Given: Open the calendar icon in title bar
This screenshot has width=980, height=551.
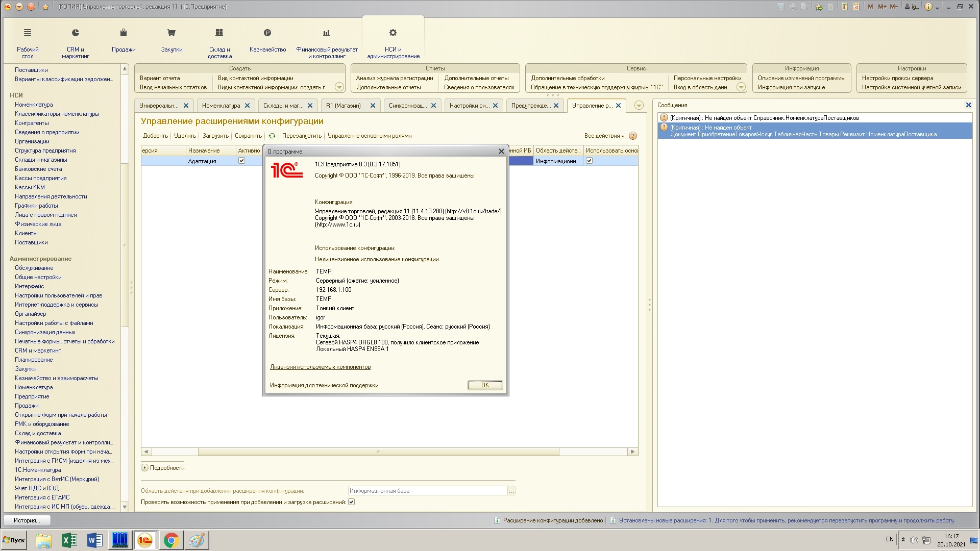Looking at the screenshot, I should click(x=856, y=7).
